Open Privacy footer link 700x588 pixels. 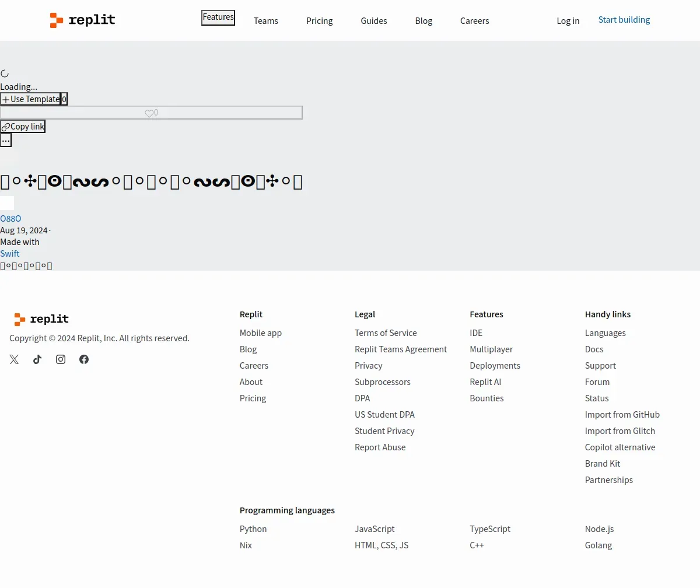coord(369,366)
